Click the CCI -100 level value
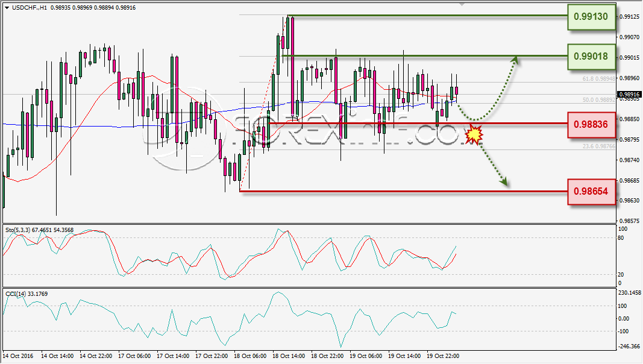Image resolution: width=643 pixels, height=364 pixels. 623,331
